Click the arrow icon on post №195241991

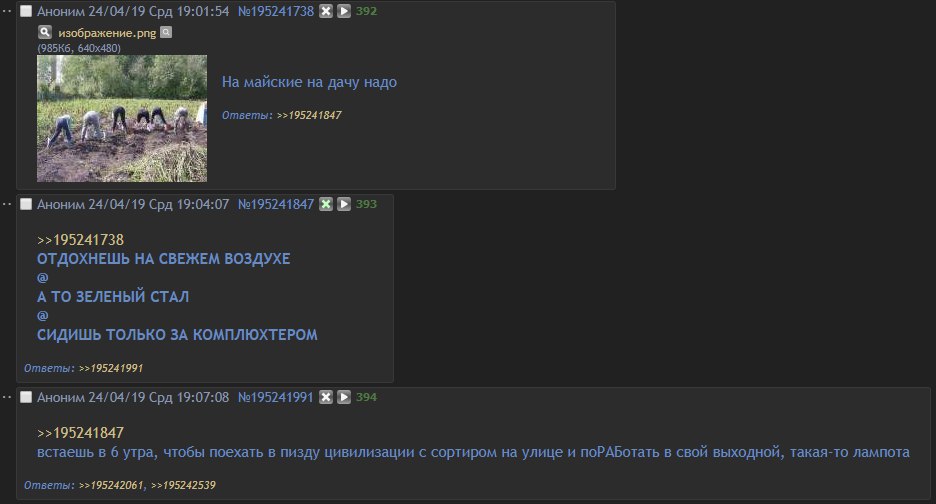[x=344, y=397]
